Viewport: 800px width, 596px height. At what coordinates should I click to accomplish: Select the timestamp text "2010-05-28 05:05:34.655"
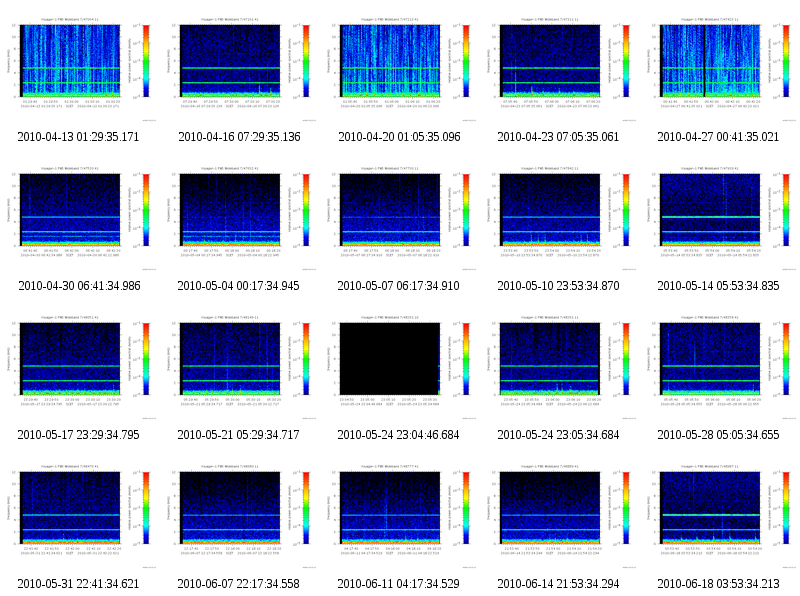tap(718, 435)
